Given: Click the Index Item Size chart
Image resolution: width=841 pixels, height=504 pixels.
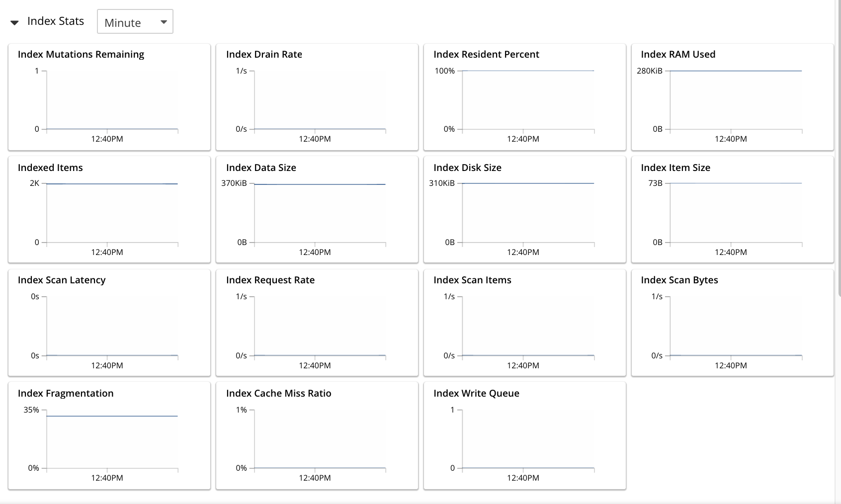Looking at the screenshot, I should pyautogui.click(x=732, y=210).
